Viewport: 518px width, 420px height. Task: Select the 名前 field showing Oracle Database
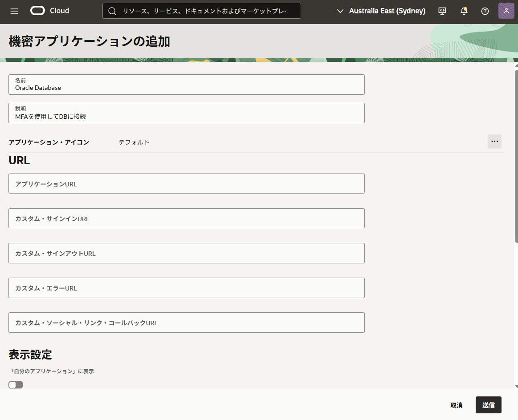tap(186, 85)
